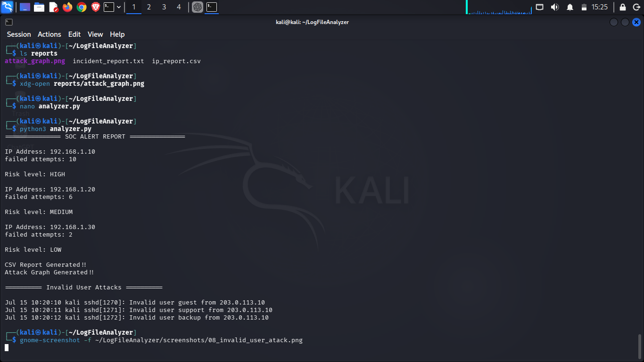
Task: Launch Firefox from the panel
Action: 67,7
